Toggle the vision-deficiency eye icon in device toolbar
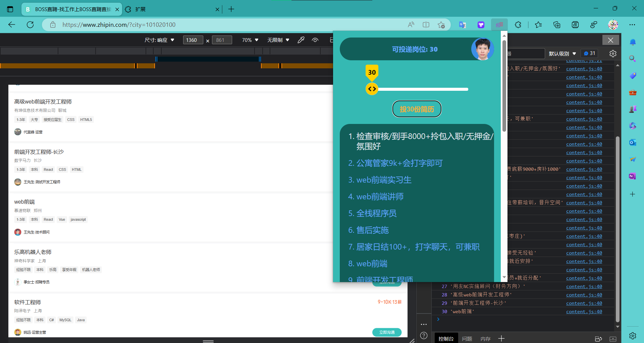644x343 pixels. [315, 40]
